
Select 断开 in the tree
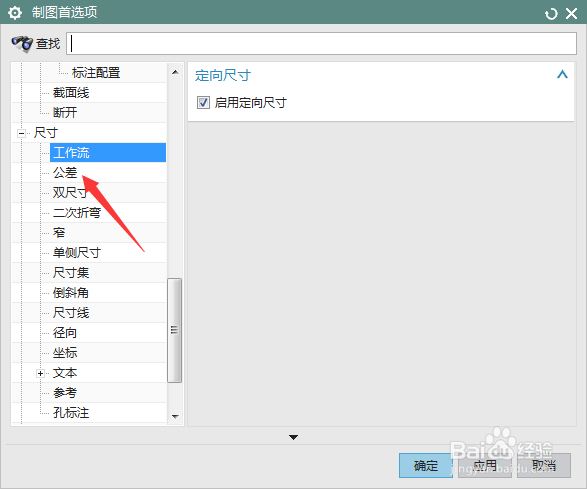click(65, 112)
